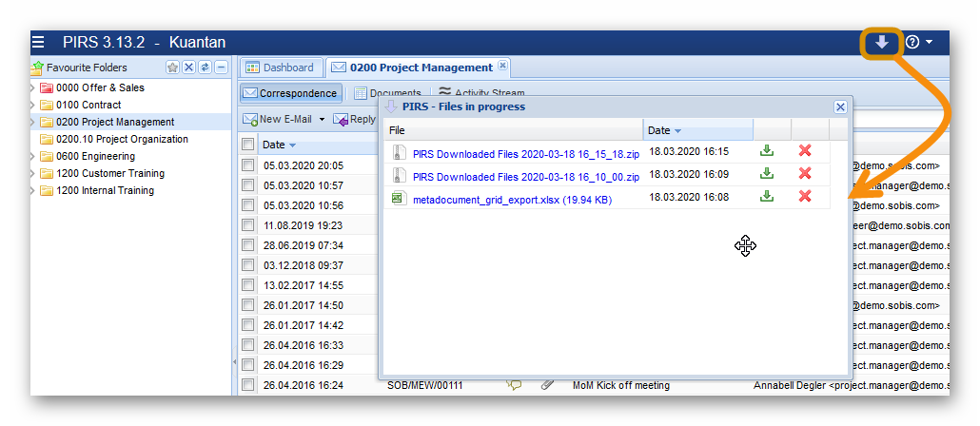Click the speech bubble icon in SOB/MEW/00111 row
This screenshot has width=980, height=426.
tap(514, 385)
